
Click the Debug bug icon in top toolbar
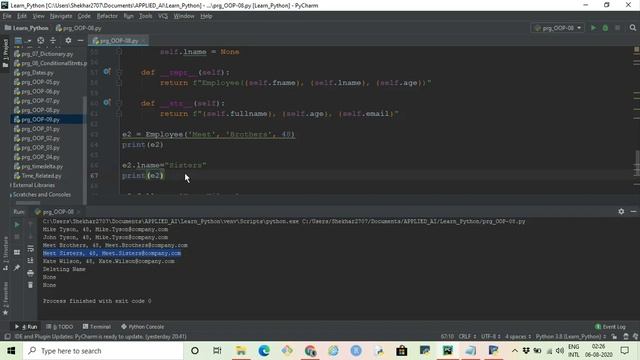[605, 28]
